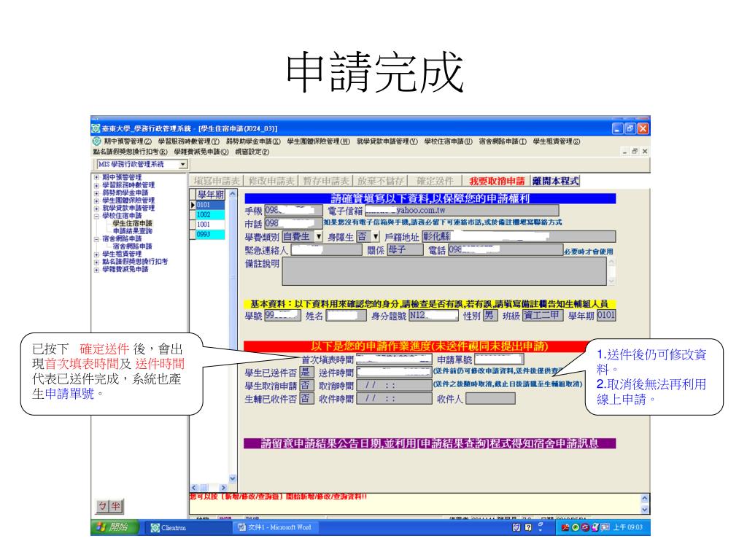The width and height of the screenshot is (747, 560).
Task: Click the 確定送件 button
Action: coord(436,181)
